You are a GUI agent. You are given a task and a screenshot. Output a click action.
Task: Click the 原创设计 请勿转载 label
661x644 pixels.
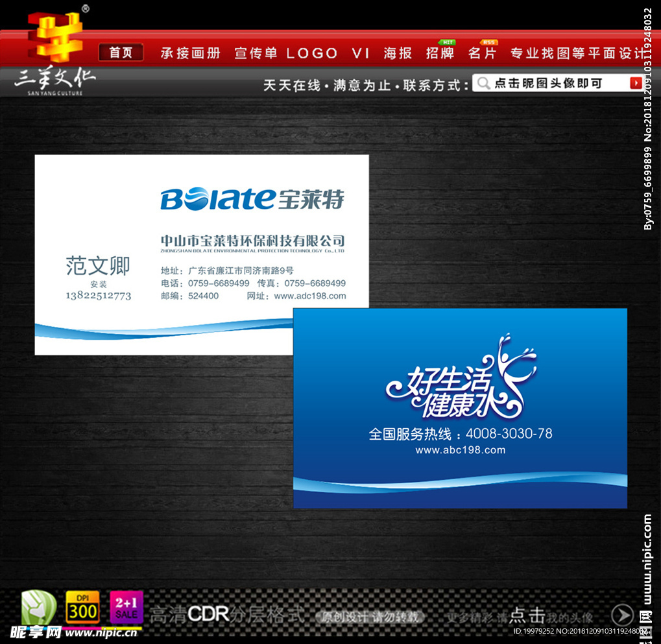pos(370,617)
